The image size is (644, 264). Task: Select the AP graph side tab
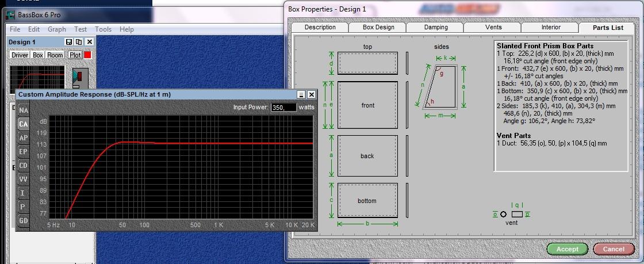(x=24, y=138)
